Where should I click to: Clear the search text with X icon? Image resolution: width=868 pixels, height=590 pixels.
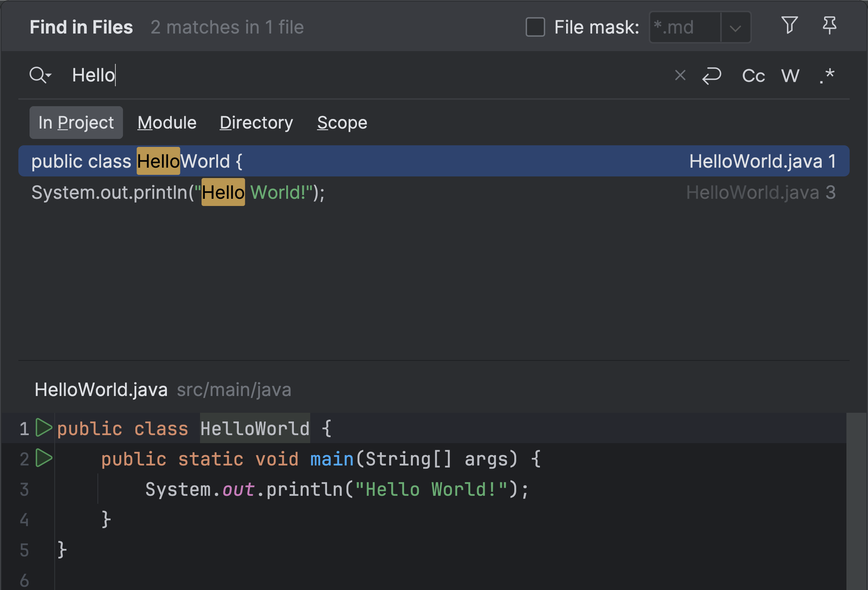tap(680, 75)
